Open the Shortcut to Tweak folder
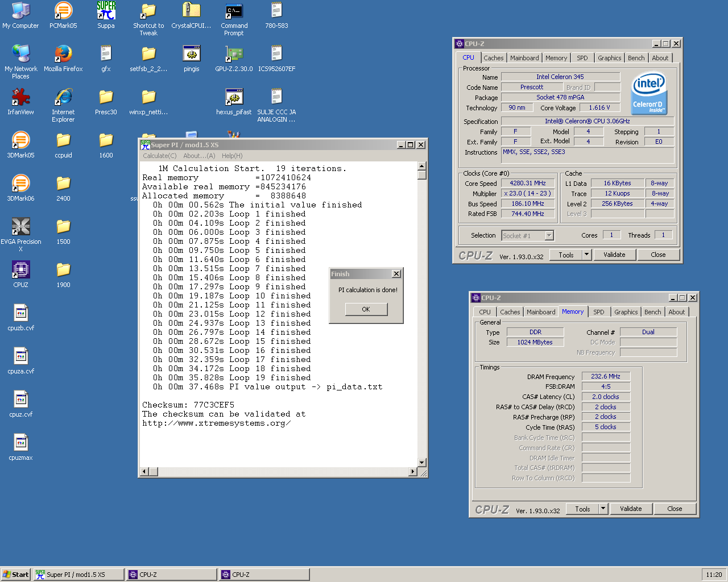The width and height of the screenshot is (728, 582). (148, 18)
